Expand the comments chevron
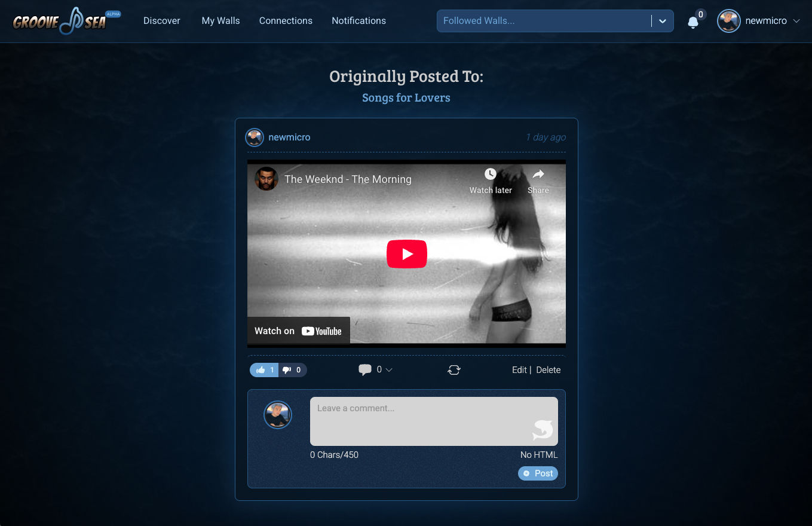812x526 pixels. point(389,370)
